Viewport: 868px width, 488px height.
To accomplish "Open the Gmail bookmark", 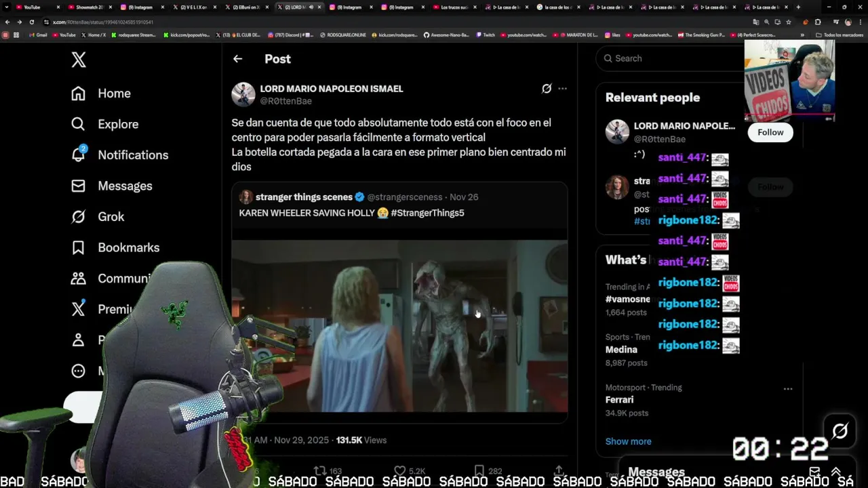I will 38,35.
